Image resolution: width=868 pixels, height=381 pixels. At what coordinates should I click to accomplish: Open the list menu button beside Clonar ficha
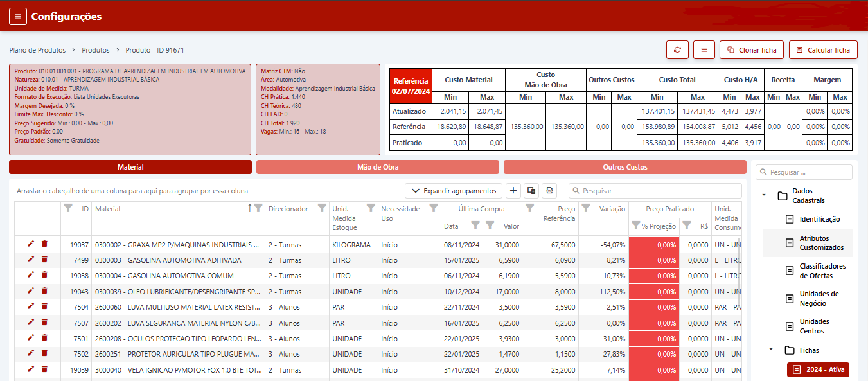tap(704, 50)
